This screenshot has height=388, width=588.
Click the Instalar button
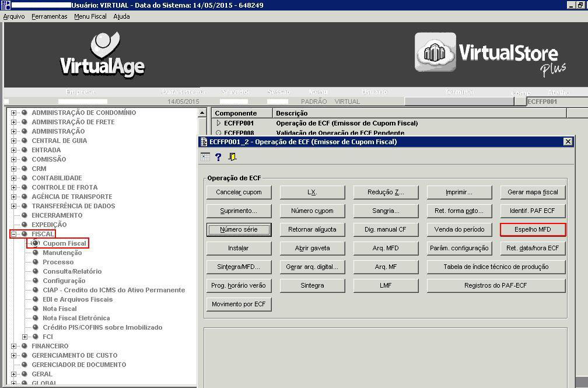point(239,249)
